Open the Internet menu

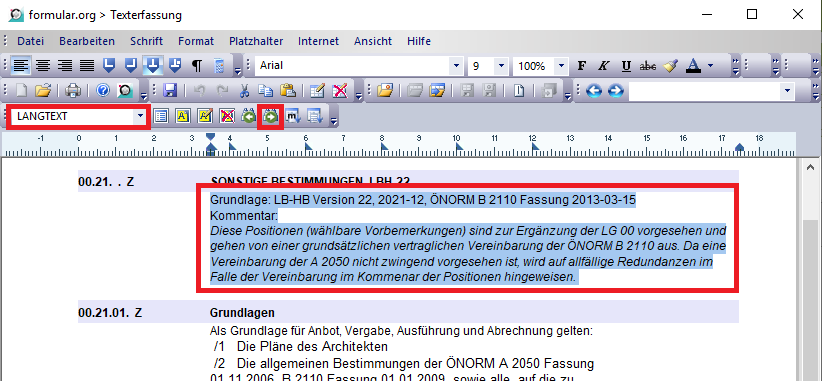pos(319,41)
